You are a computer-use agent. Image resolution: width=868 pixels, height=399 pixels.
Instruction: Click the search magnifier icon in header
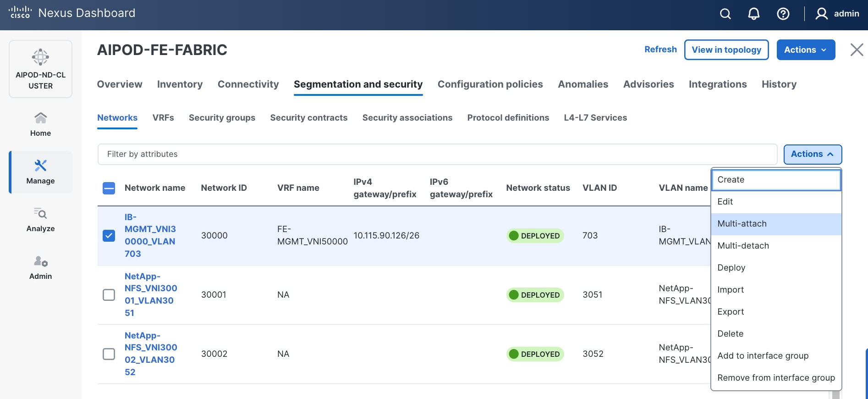click(725, 14)
